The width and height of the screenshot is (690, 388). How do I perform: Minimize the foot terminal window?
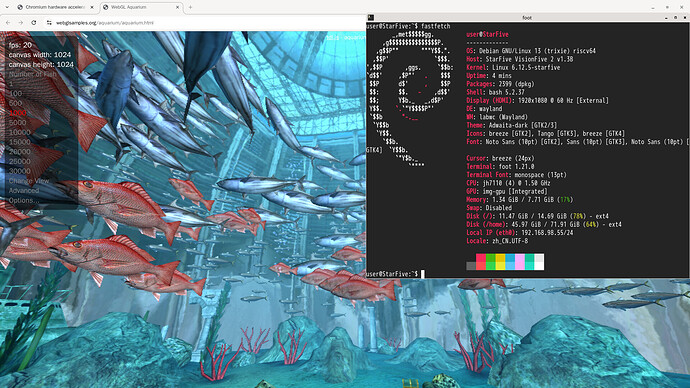point(666,18)
